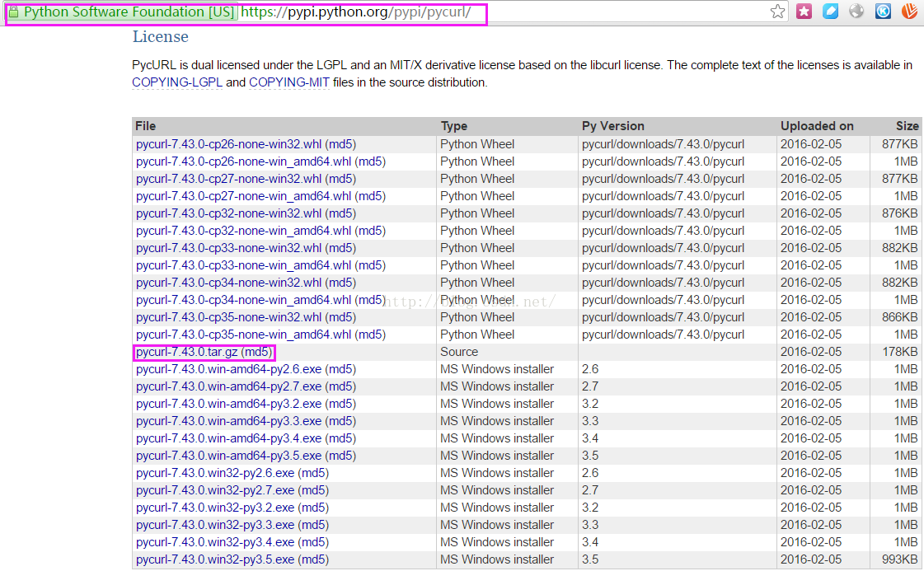Download pycurl-7.43.0-cp27-none-win_amd64.whl

coord(243,196)
